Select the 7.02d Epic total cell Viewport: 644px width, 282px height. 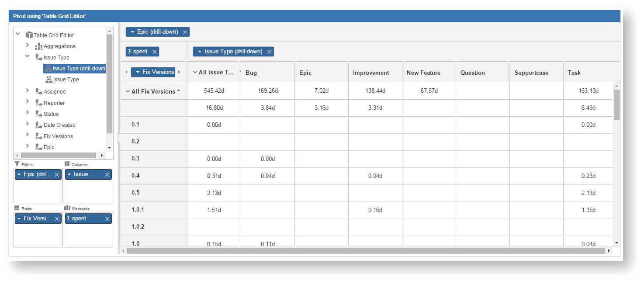(x=321, y=91)
